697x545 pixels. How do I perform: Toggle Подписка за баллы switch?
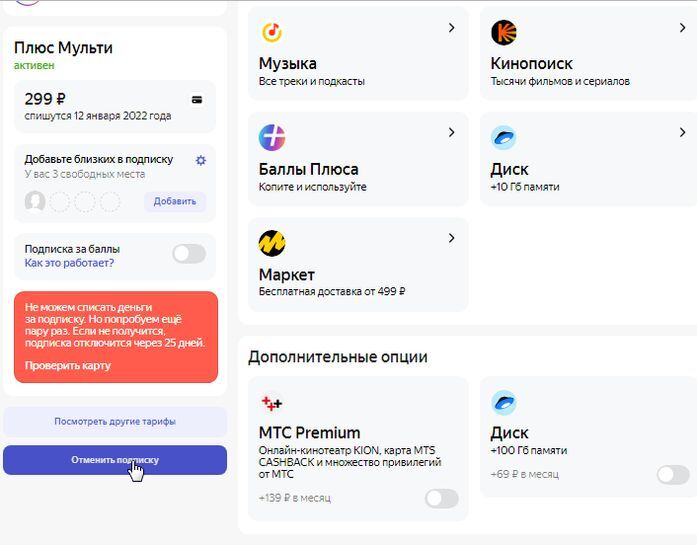(188, 254)
